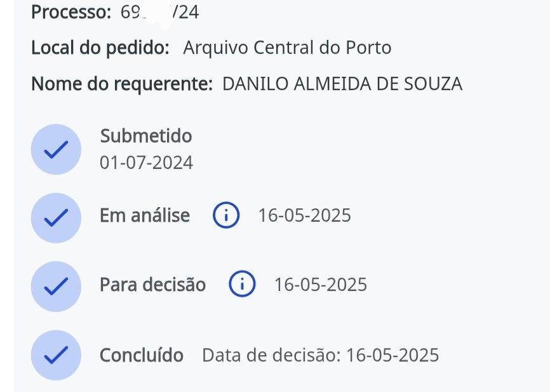Click the Local do pedido label
The image size is (550, 392).
click(100, 48)
